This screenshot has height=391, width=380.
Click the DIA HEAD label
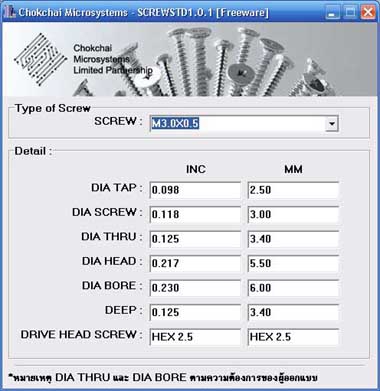tap(112, 261)
